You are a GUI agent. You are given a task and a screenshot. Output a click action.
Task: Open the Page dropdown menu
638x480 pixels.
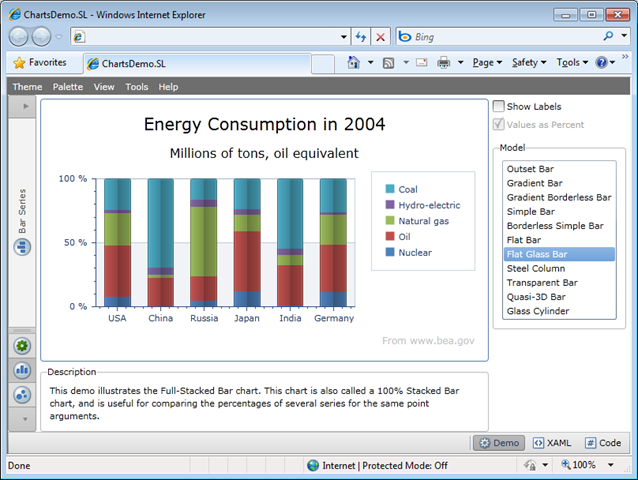click(x=487, y=63)
